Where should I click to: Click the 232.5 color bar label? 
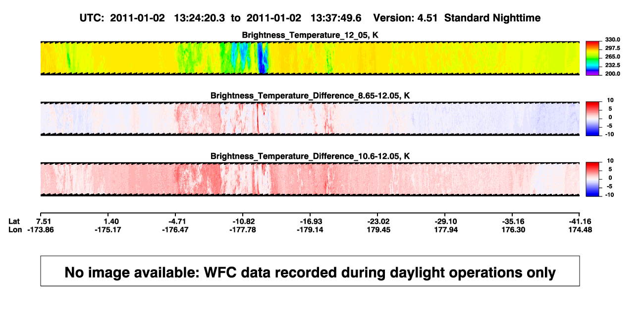(613, 65)
